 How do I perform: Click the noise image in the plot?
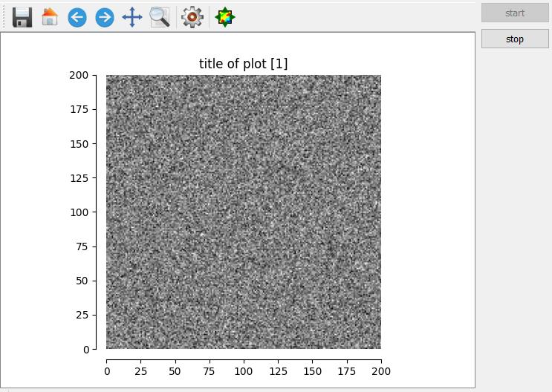point(244,212)
